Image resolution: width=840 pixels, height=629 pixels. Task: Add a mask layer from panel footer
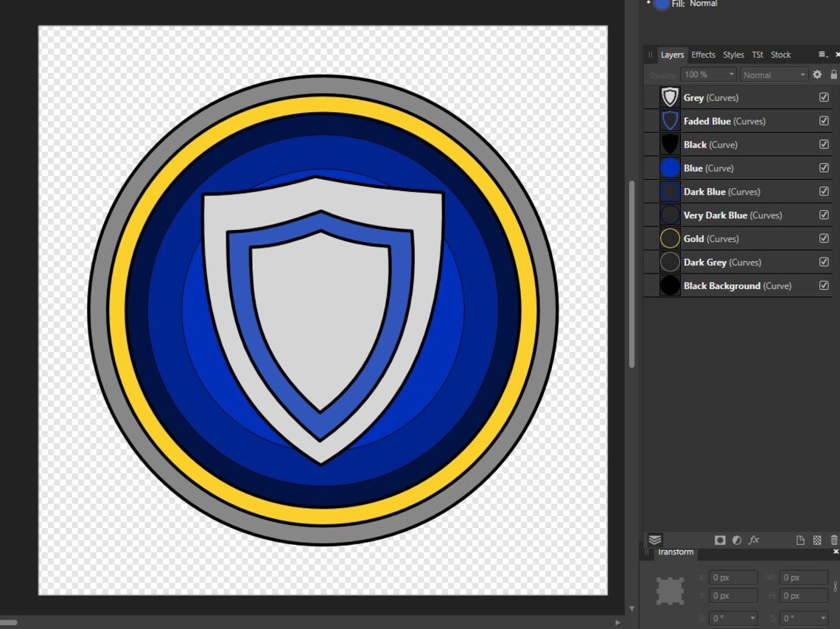(x=720, y=540)
